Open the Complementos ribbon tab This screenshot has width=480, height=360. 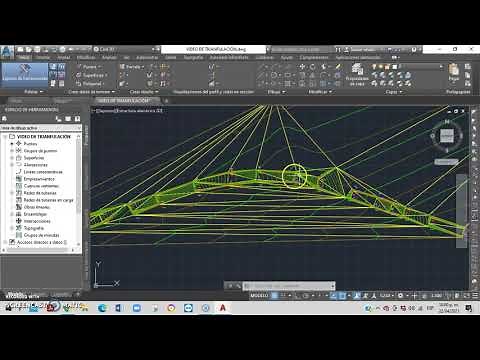(314, 57)
